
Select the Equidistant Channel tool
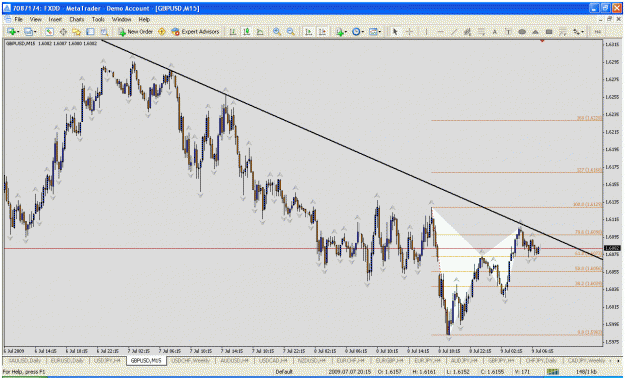click(x=468, y=32)
